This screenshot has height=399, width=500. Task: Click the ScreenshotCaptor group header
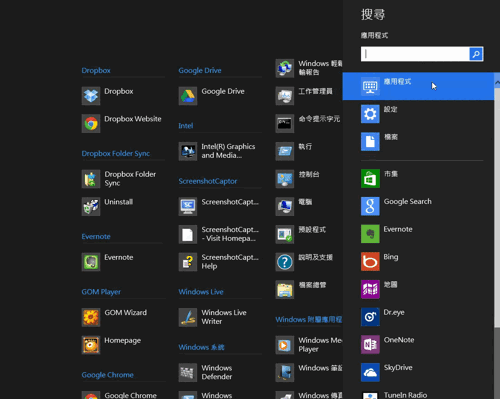(x=208, y=181)
